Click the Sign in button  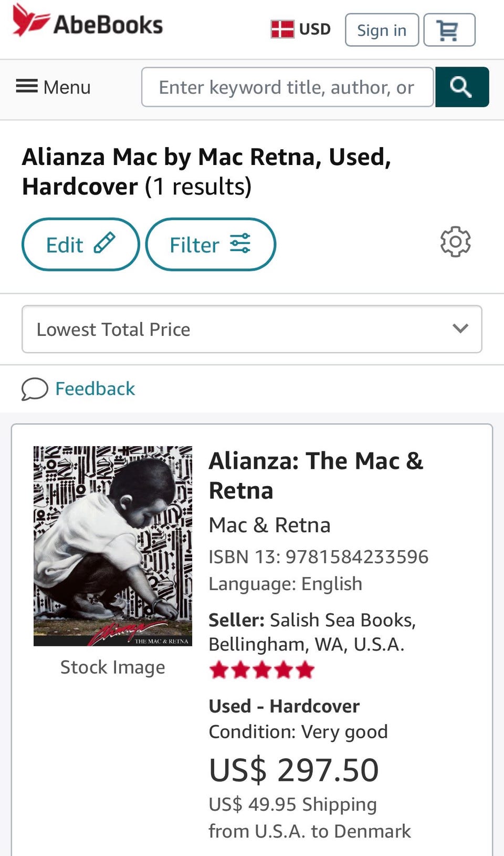[382, 30]
